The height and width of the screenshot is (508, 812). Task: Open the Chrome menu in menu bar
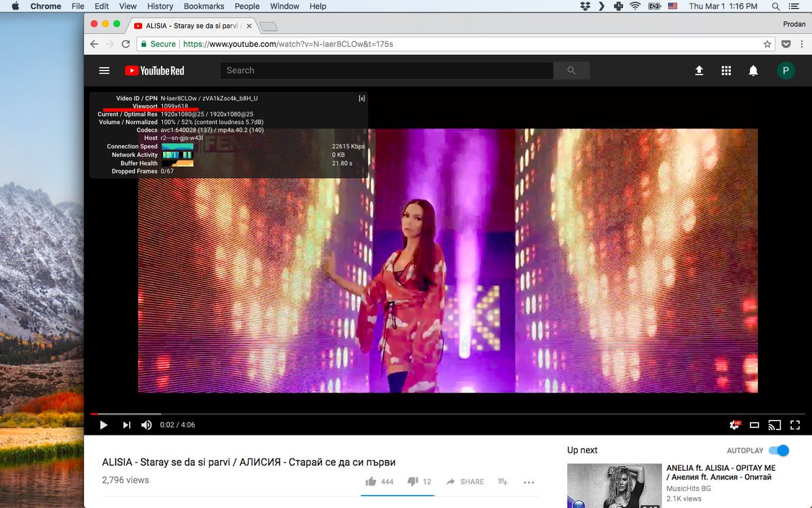[x=46, y=6]
